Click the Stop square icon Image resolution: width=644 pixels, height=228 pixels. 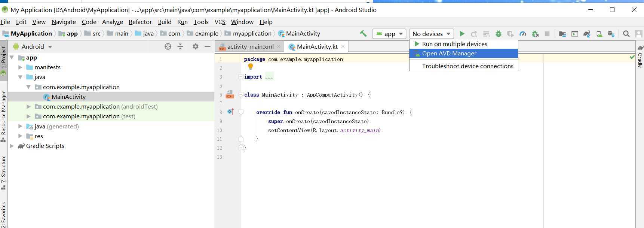point(547,34)
